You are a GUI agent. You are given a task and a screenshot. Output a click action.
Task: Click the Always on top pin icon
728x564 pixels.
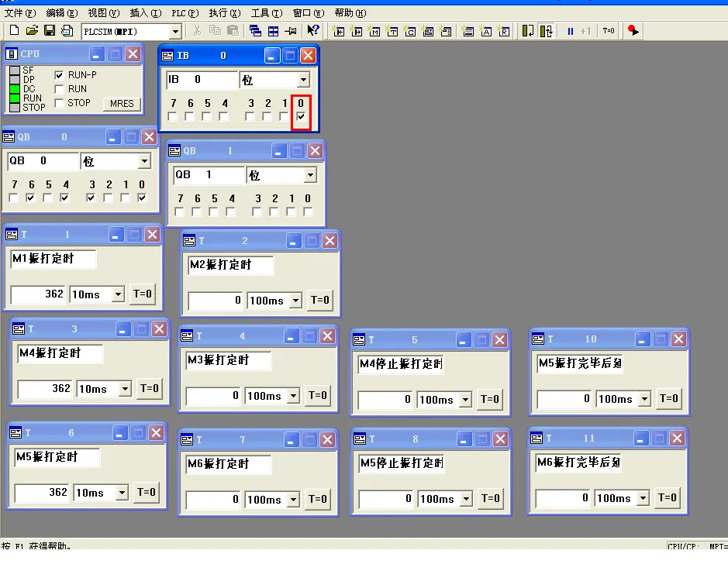pyautogui.click(x=291, y=31)
